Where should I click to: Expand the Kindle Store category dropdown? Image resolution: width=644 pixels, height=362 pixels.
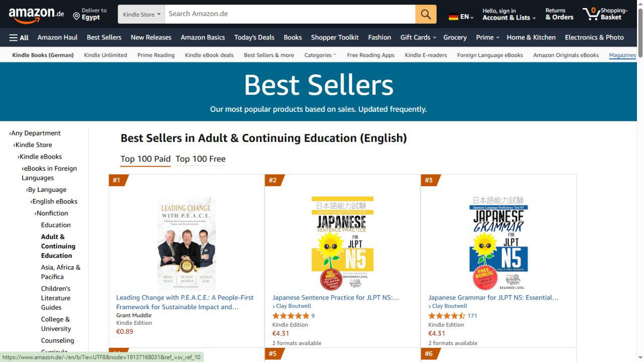pos(141,14)
